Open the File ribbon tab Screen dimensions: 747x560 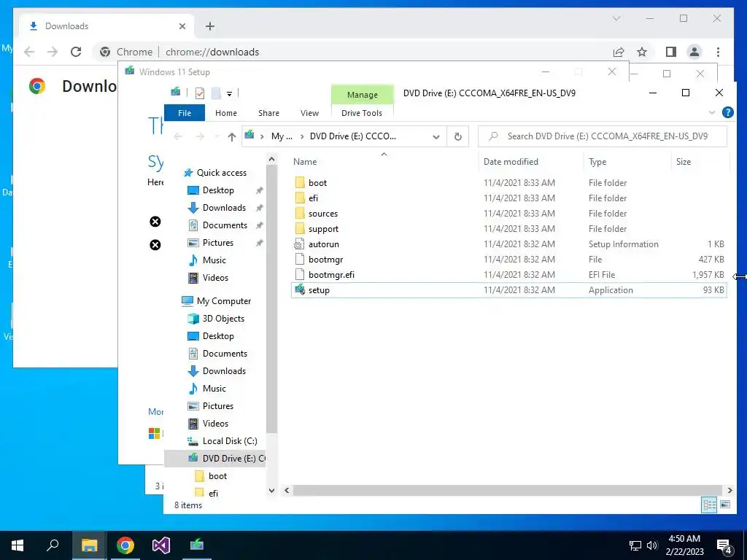[x=185, y=113]
